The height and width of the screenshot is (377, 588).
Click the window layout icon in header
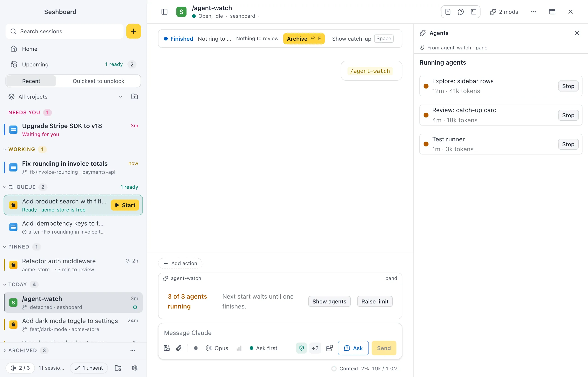pyautogui.click(x=552, y=12)
